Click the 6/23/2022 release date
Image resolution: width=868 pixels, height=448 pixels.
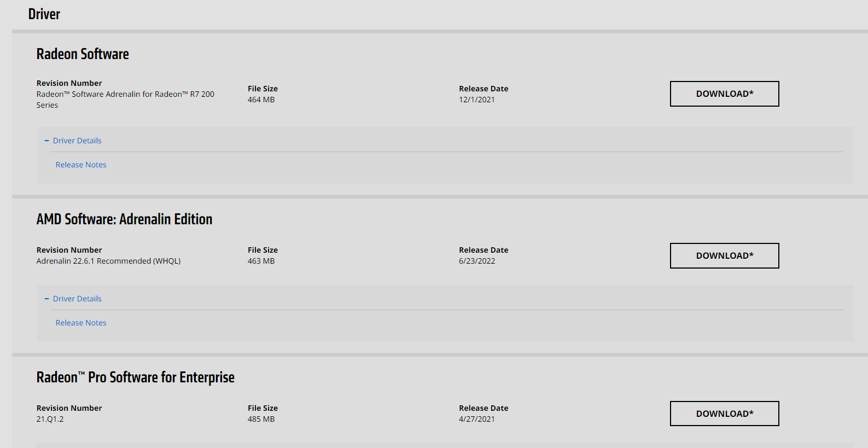coord(477,261)
